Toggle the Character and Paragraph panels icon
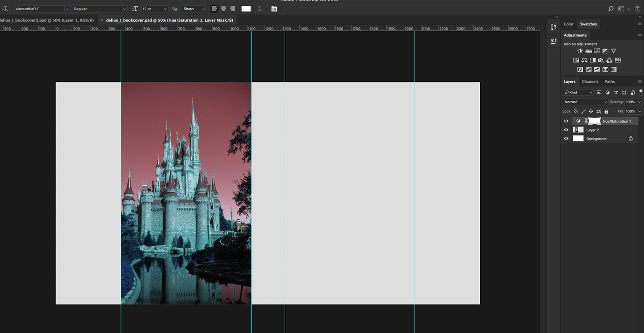 [x=274, y=9]
